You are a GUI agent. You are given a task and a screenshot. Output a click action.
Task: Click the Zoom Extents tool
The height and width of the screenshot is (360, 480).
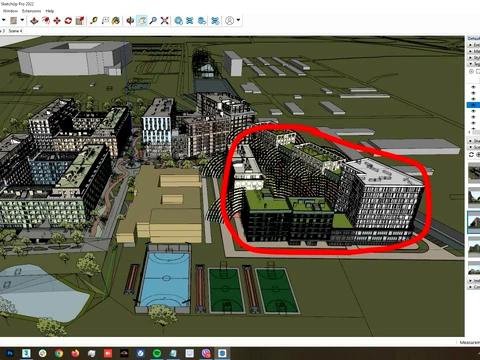164,21
